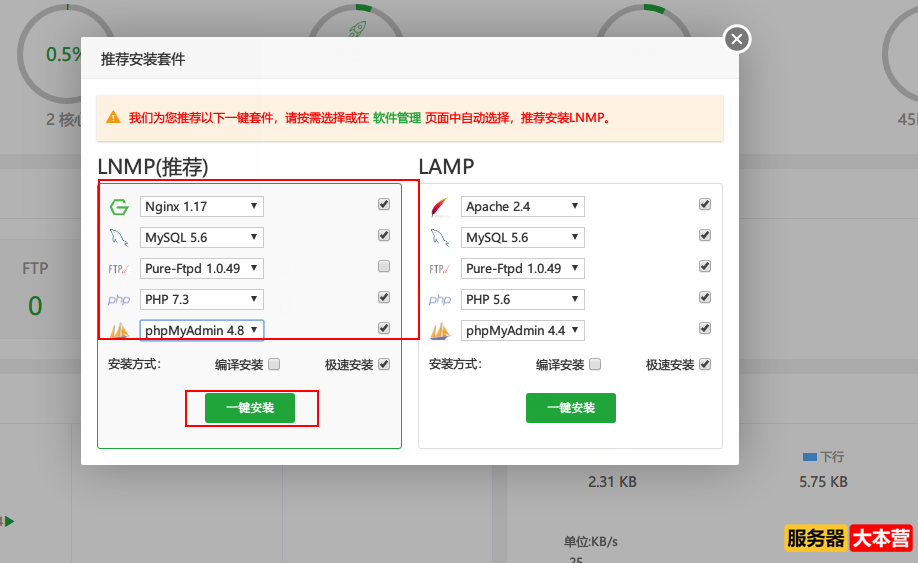
Task: Uncheck the LAMP Pure-Ftpd checkbox
Action: point(705,266)
